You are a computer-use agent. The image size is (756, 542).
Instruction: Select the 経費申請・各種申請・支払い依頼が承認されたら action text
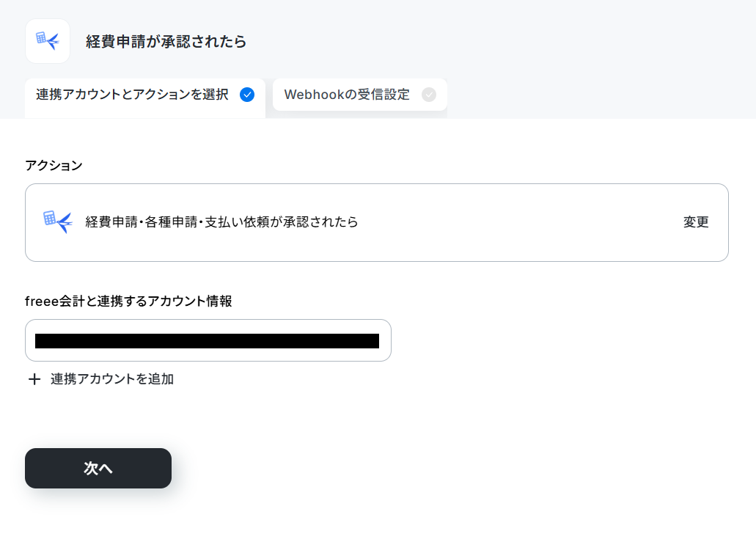221,221
